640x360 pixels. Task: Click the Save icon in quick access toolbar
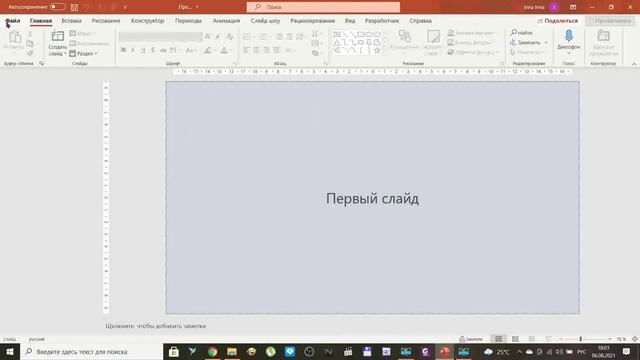coord(74,7)
